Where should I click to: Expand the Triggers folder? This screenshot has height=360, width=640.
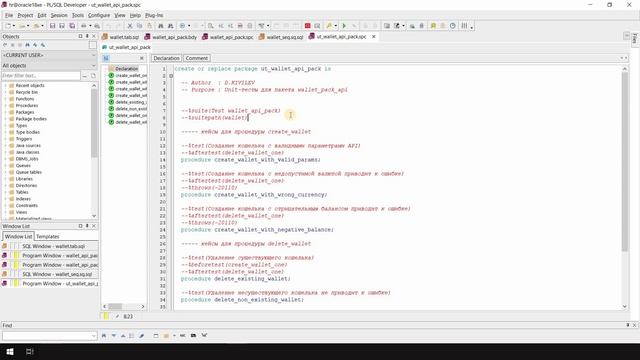5,139
